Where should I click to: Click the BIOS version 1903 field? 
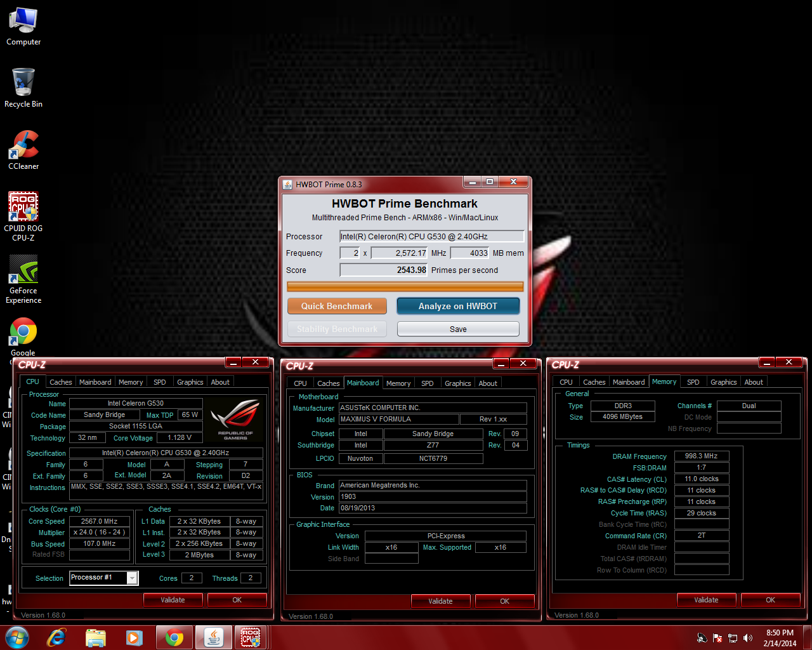pyautogui.click(x=433, y=496)
